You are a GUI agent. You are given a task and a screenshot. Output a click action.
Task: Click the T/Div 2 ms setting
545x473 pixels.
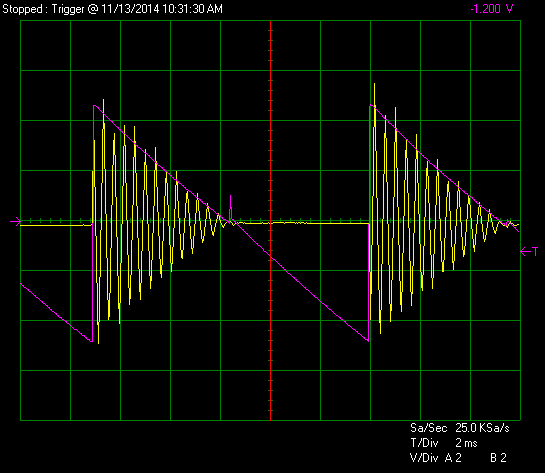tap(466, 443)
